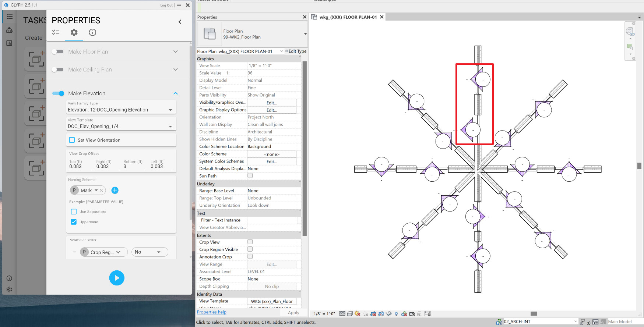This screenshot has height=327, width=644.
Task: Expand the Make Ceiling Plan section
Action: point(176,70)
